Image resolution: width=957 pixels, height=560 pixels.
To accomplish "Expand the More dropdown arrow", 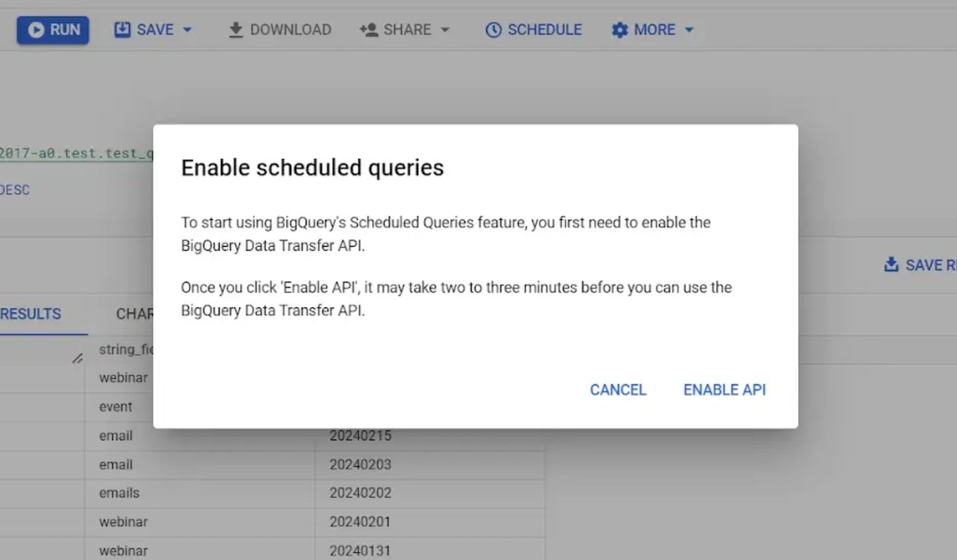I will [x=689, y=30].
